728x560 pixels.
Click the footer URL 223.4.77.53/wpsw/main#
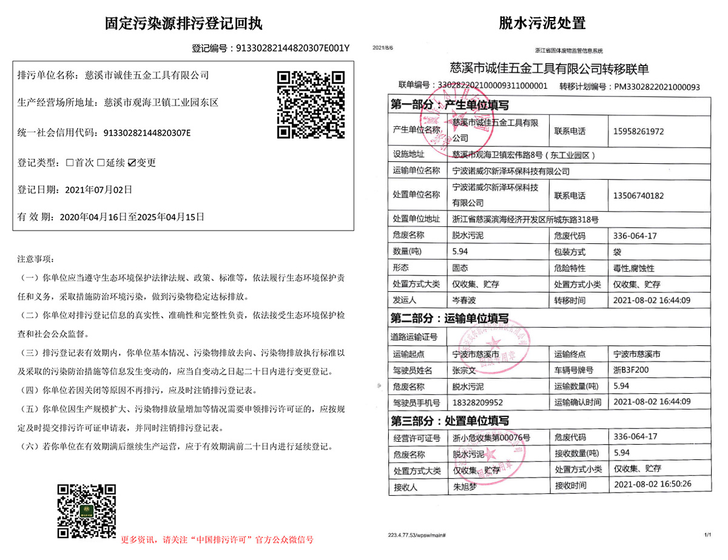click(x=417, y=535)
